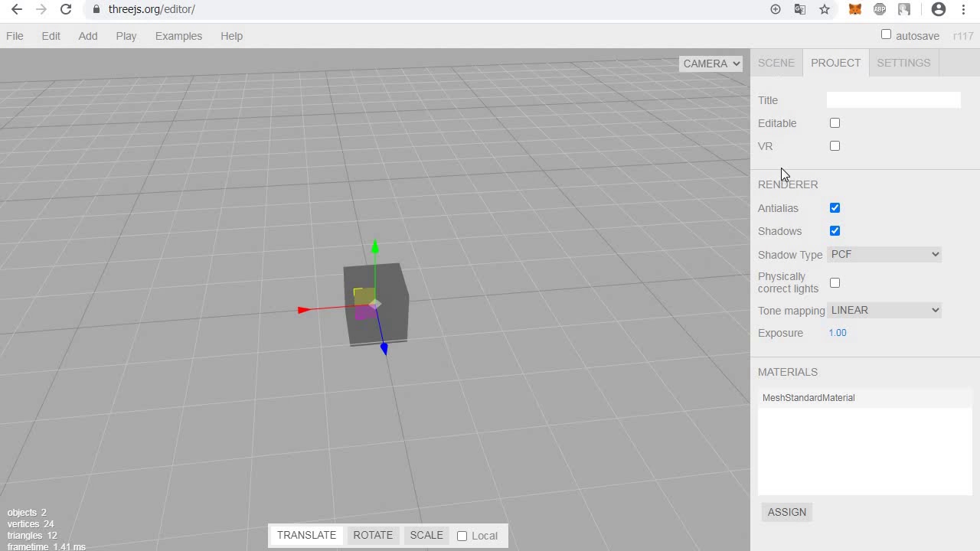Open the ABP adblock extension
This screenshot has width=980, height=551.
point(880,9)
